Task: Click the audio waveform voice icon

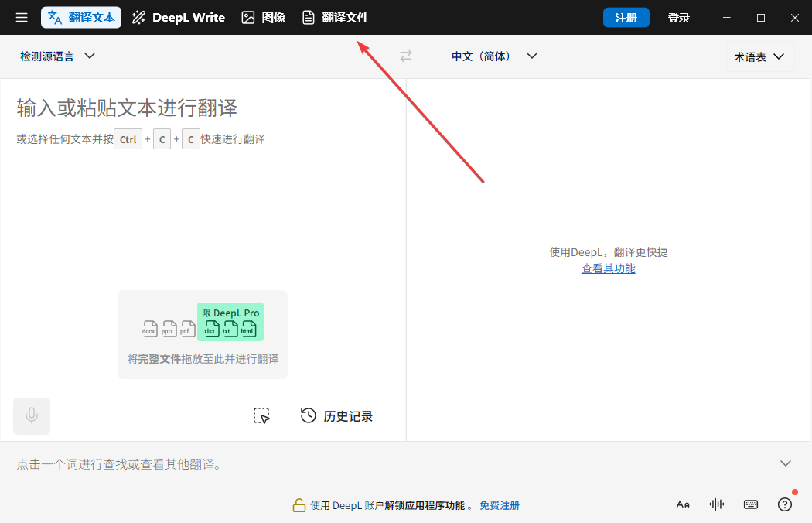Action: click(716, 504)
